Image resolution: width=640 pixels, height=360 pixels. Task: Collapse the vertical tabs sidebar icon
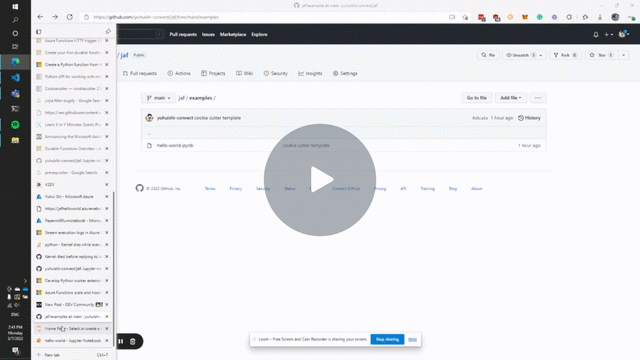click(x=39, y=31)
